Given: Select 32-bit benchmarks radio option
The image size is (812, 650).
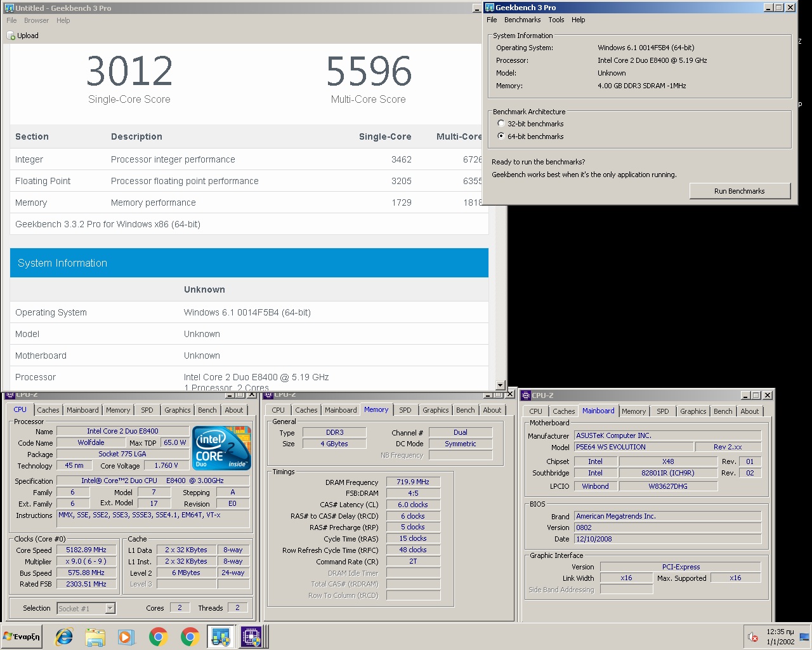Looking at the screenshot, I should point(501,124).
